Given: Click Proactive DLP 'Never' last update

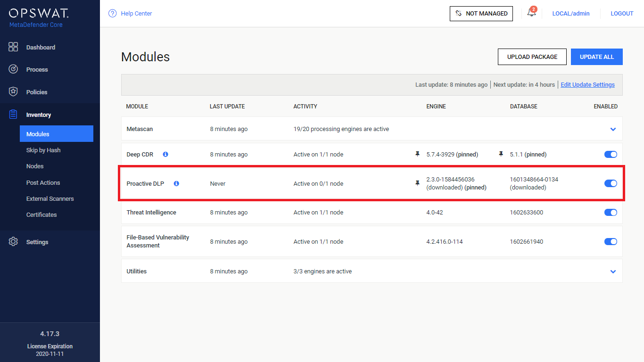Looking at the screenshot, I should 218,184.
